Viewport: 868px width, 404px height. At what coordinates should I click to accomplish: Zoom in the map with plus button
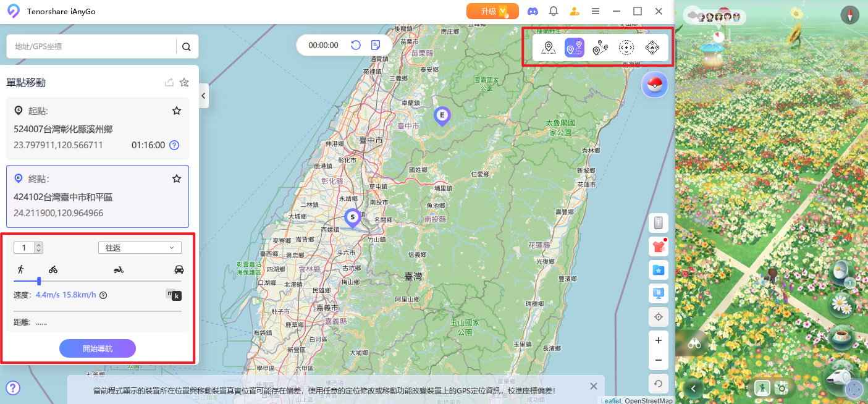pyautogui.click(x=659, y=340)
